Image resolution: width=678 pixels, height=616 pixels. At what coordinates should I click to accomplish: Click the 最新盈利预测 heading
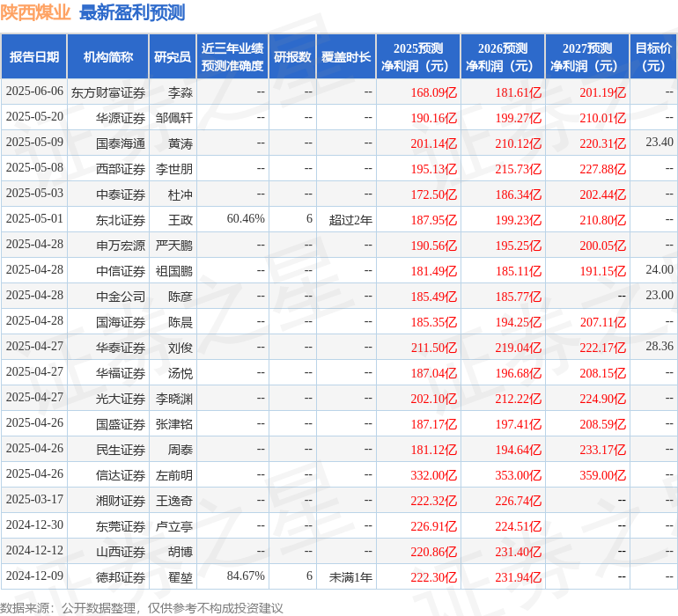pos(132,13)
